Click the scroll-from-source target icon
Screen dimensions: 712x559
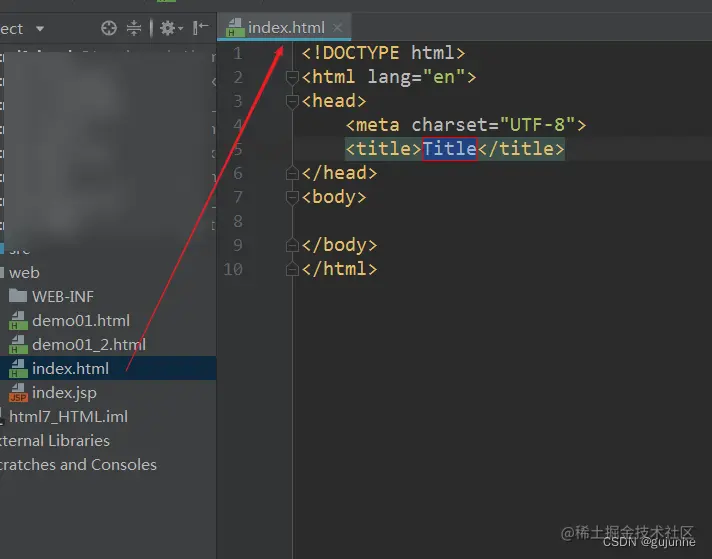pyautogui.click(x=109, y=28)
